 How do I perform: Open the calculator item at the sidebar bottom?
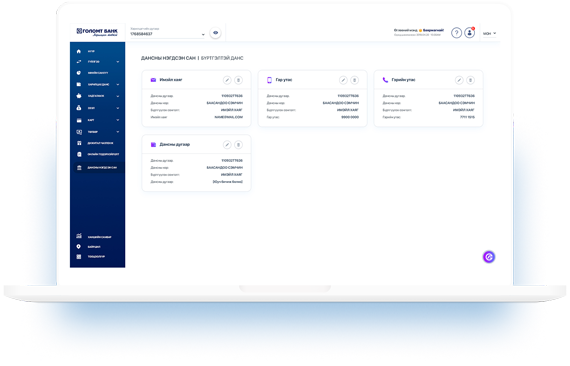click(x=79, y=257)
